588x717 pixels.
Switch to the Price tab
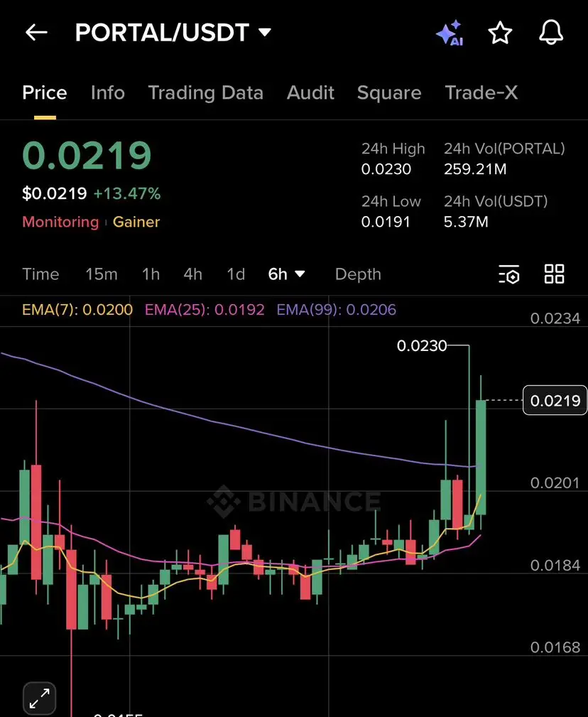45,93
